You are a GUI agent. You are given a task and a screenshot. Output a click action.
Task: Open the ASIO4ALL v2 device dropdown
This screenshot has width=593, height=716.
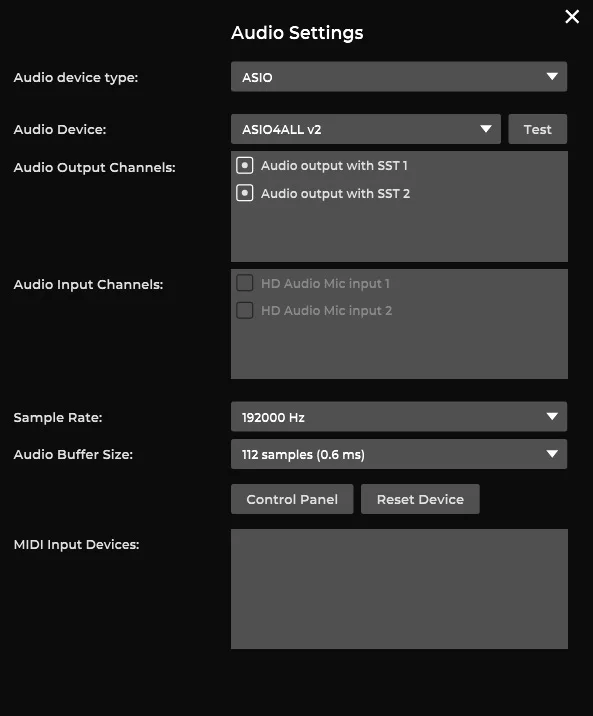point(366,129)
